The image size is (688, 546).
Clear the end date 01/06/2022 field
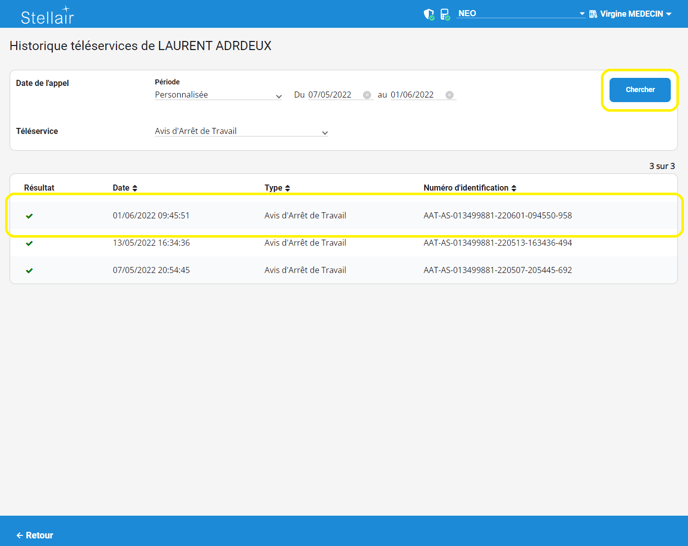pyautogui.click(x=450, y=95)
